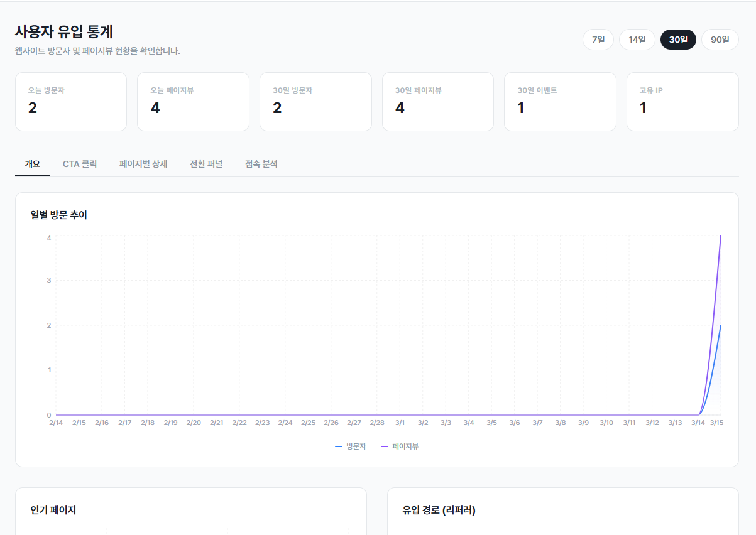Select the 14일 period filter
This screenshot has height=535, width=756.
[x=637, y=40]
